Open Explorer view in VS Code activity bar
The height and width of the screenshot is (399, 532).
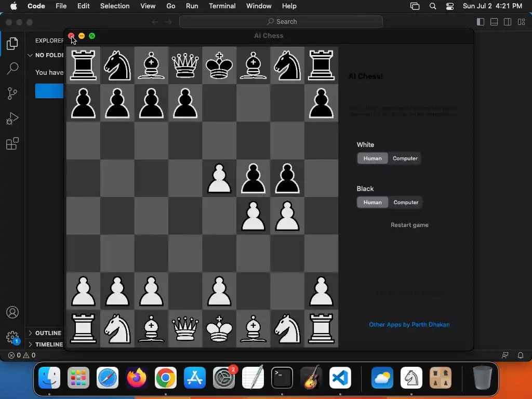tap(12, 44)
